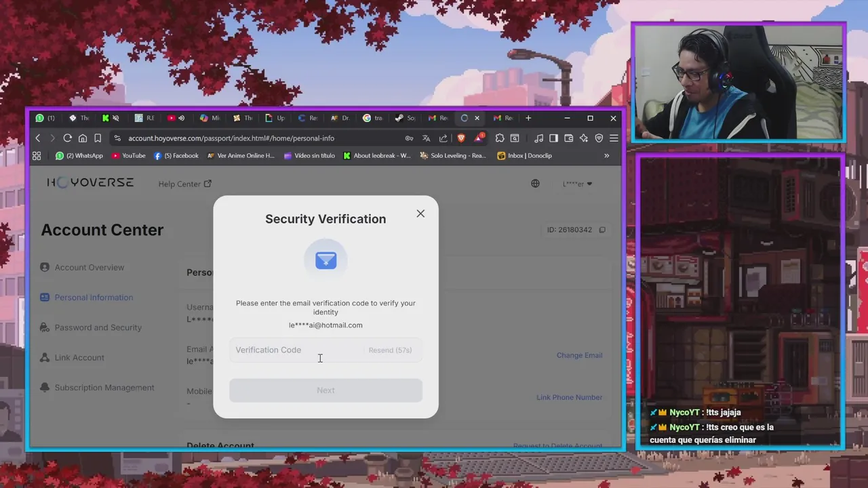Switch to the Steam tab
868x488 pixels.
point(405,118)
